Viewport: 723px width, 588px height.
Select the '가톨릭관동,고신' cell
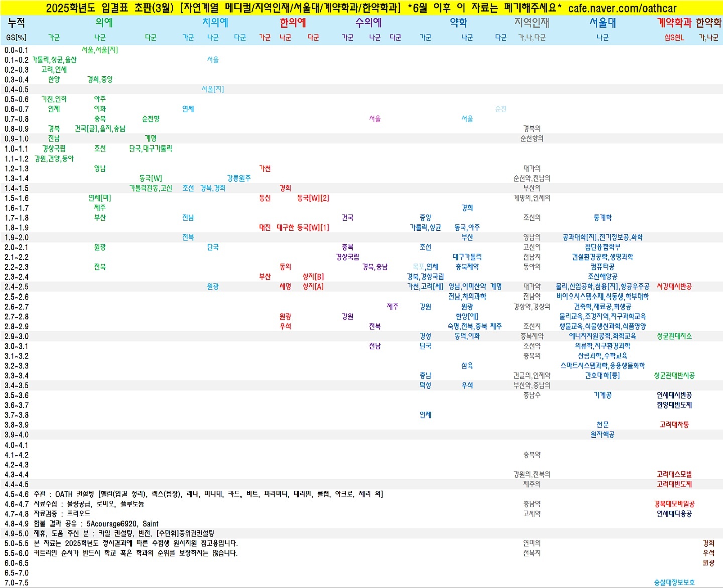pyautogui.click(x=151, y=188)
